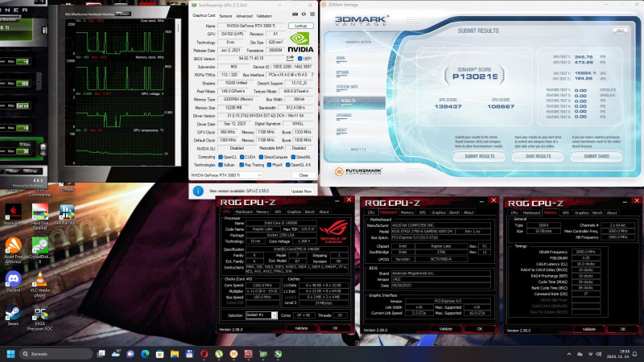Click the Windows taskbar search box
Screen dimensions: 644x362
tap(56, 354)
